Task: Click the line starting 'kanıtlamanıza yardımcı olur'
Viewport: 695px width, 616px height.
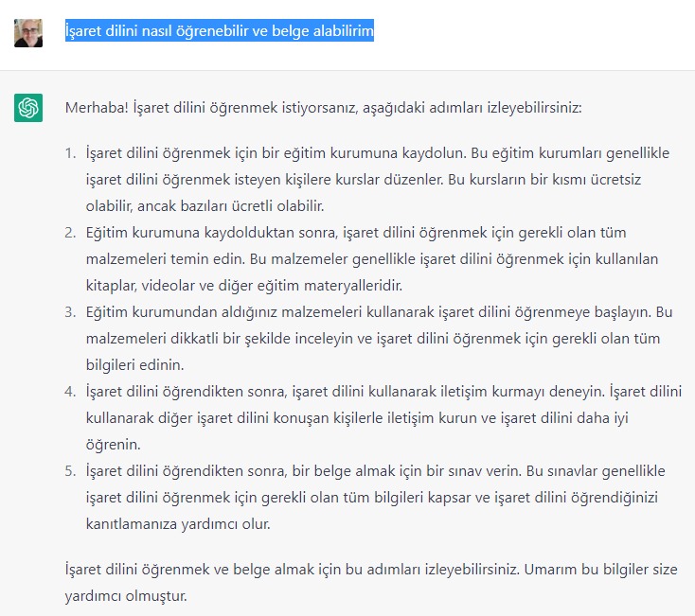Action: pos(177,523)
